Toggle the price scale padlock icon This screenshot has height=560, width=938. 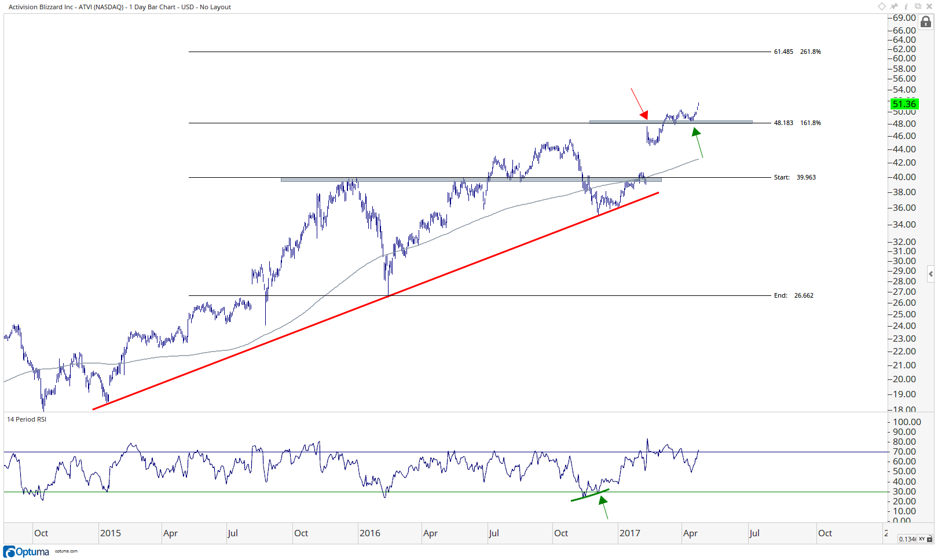coord(926,22)
